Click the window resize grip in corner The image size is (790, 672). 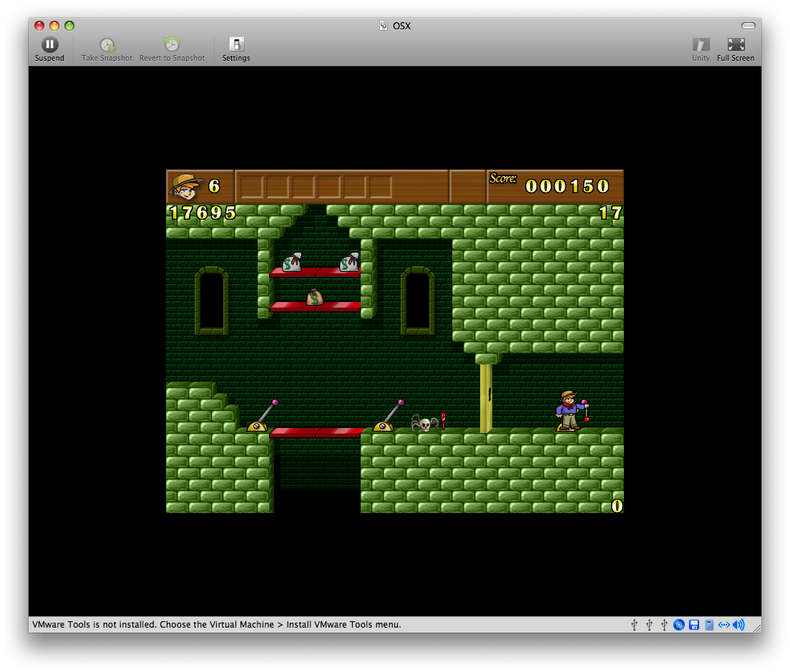(756, 627)
